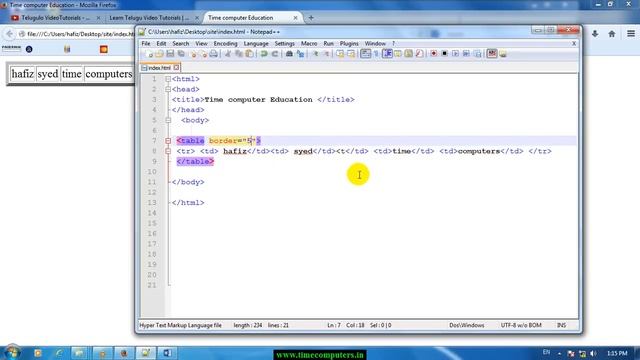Screen dimensions: 640x360
Task: Click the Save All toolbar icon
Action: click(181, 54)
